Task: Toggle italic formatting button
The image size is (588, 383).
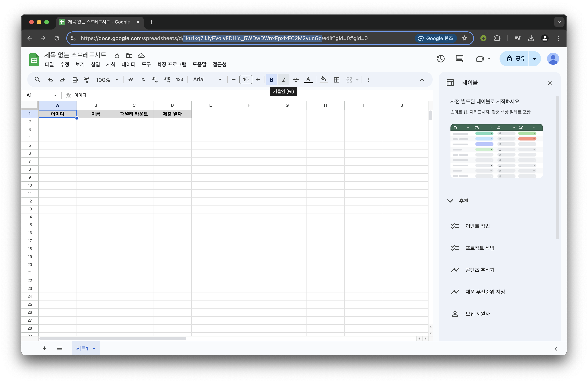Action: tap(284, 80)
